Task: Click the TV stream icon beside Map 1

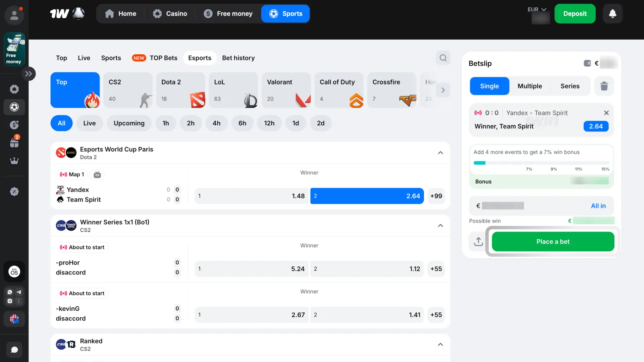Action: tap(97, 174)
